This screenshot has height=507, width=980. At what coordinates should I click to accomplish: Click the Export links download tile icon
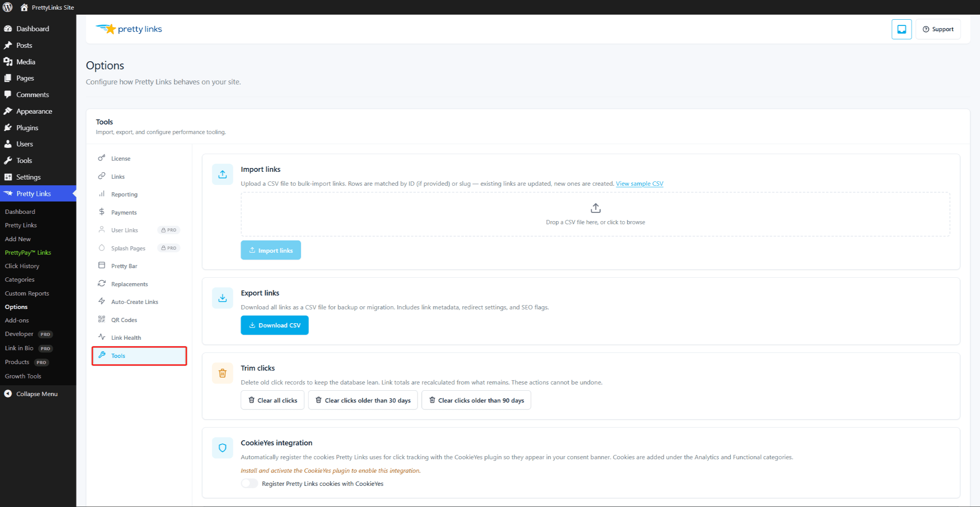click(222, 298)
